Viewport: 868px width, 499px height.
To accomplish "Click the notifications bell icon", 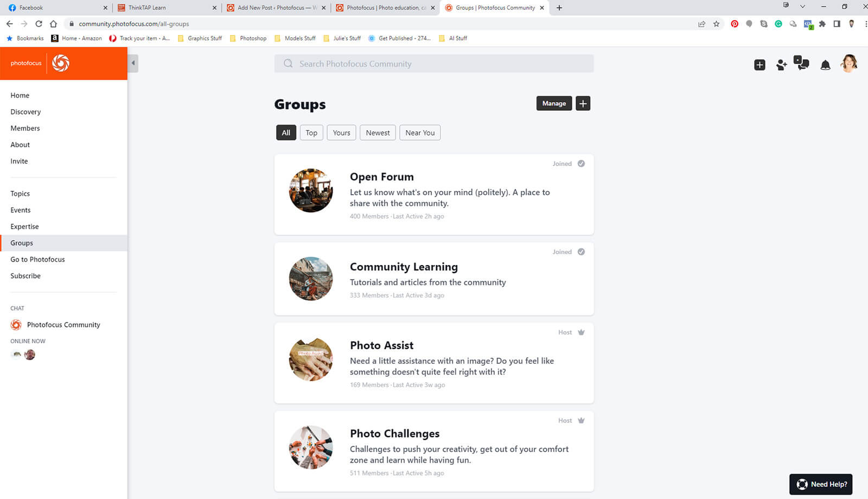I will pos(825,65).
